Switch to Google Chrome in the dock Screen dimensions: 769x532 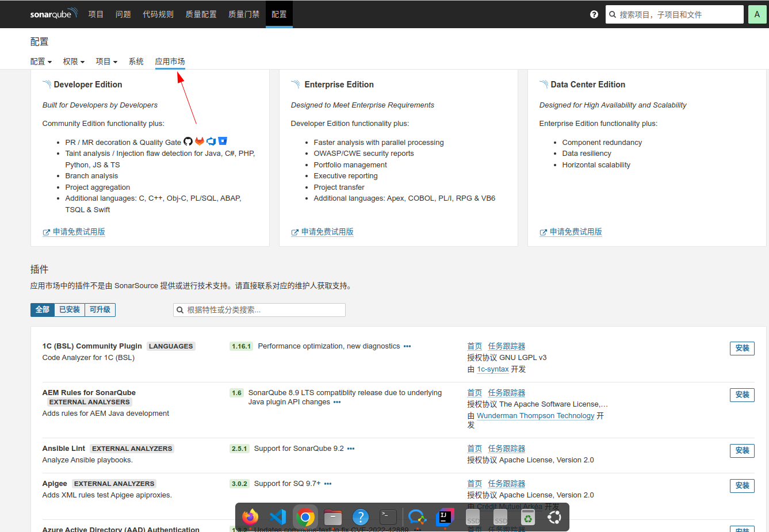305,517
